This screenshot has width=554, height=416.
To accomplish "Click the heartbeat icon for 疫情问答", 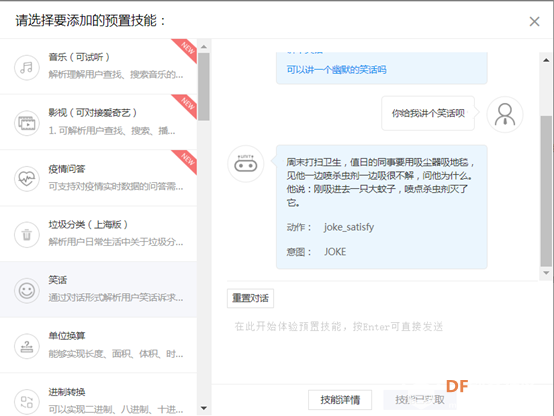I will click(27, 178).
